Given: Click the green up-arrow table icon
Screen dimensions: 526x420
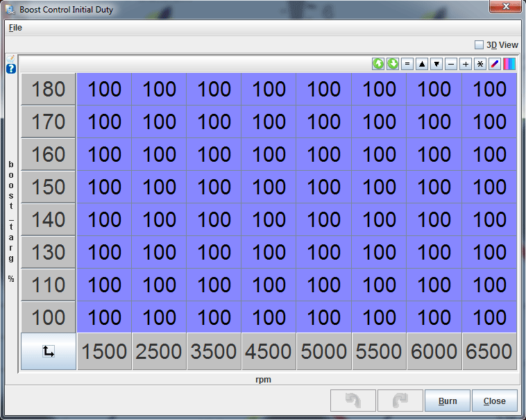Looking at the screenshot, I should click(378, 64).
